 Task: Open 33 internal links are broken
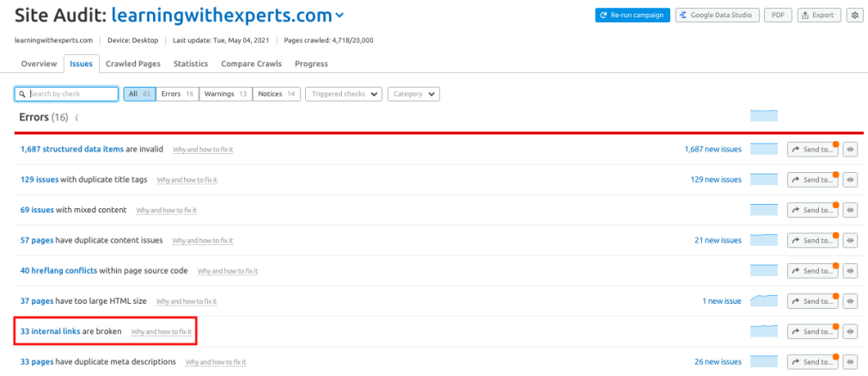coord(51,331)
